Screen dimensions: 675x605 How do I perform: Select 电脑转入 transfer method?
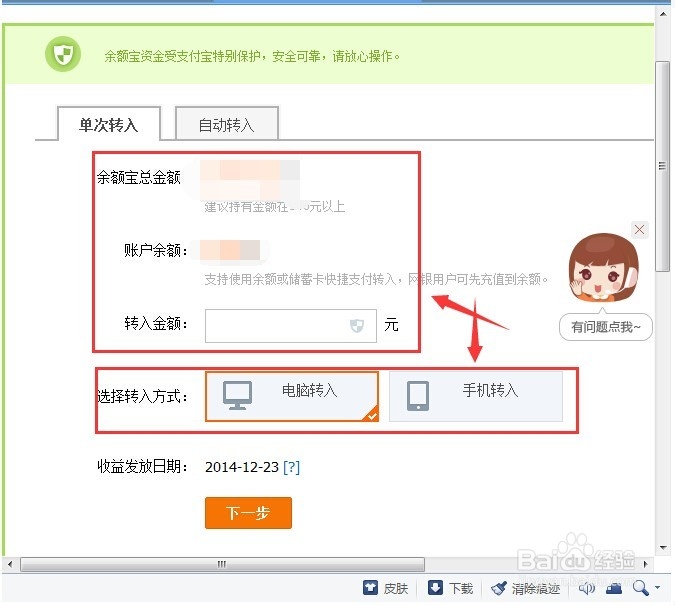point(292,396)
